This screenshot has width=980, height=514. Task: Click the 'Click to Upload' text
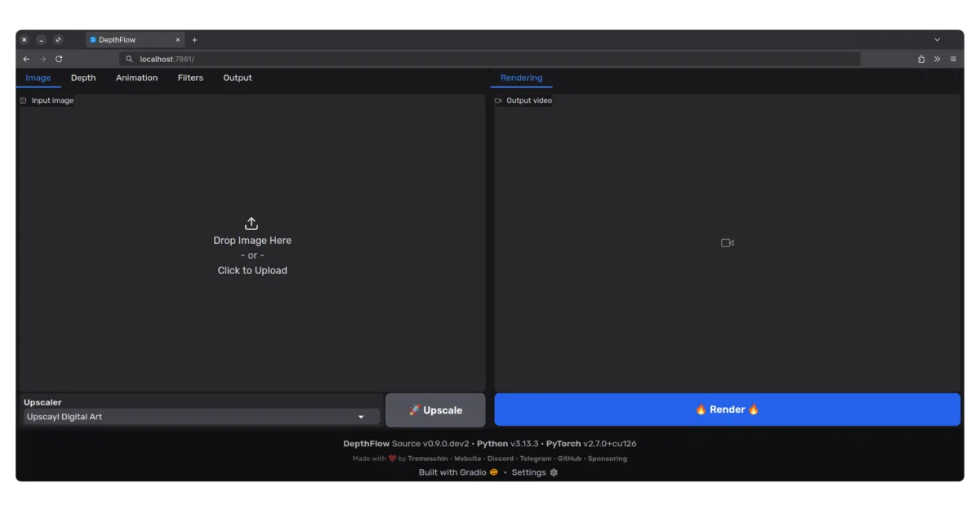252,271
